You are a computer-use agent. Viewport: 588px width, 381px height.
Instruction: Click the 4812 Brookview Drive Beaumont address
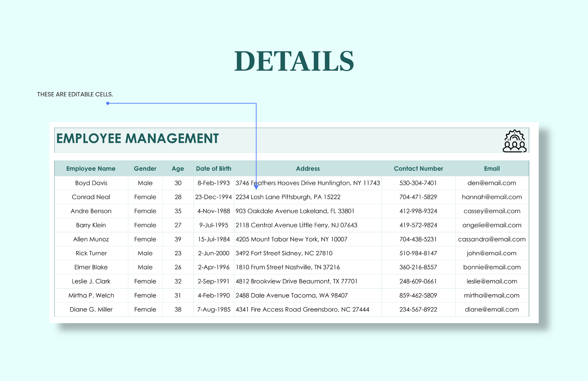coord(308,281)
